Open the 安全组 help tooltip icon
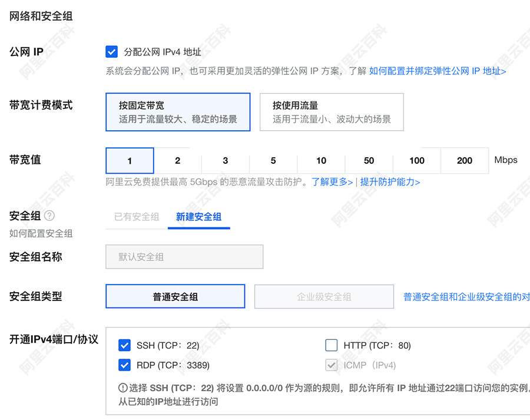Screen dimensions: 530x420 point(49,216)
